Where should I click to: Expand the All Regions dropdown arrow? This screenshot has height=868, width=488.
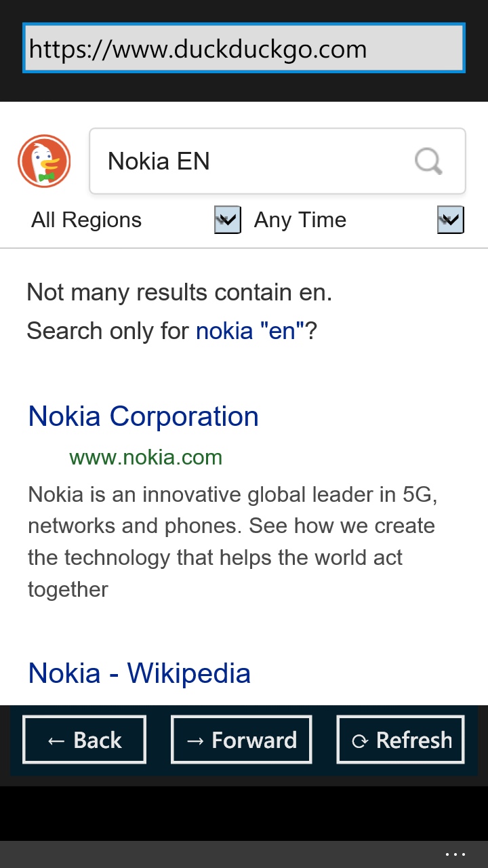(227, 220)
